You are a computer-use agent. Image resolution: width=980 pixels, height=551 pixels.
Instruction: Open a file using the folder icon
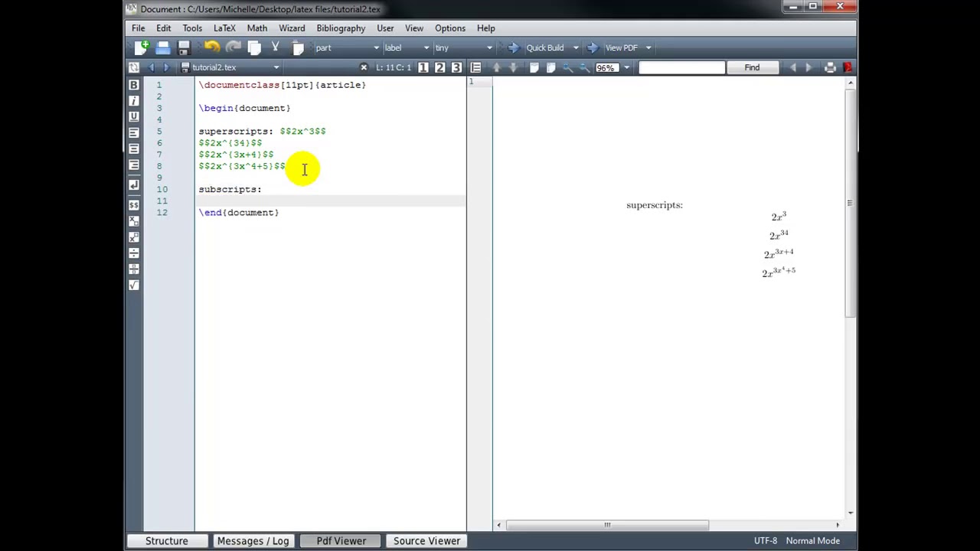[162, 47]
